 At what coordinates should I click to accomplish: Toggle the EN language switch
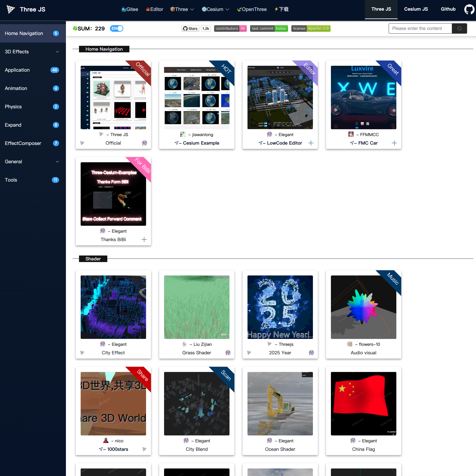tap(116, 28)
